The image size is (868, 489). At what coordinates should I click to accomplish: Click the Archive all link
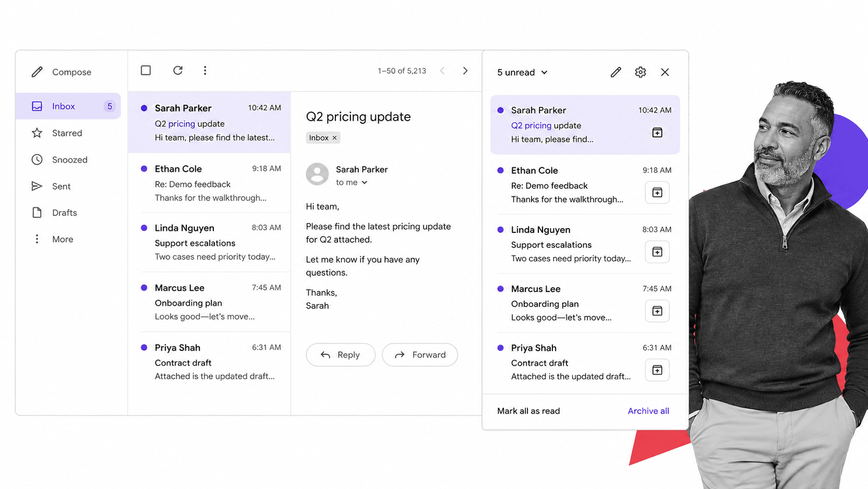(x=648, y=411)
